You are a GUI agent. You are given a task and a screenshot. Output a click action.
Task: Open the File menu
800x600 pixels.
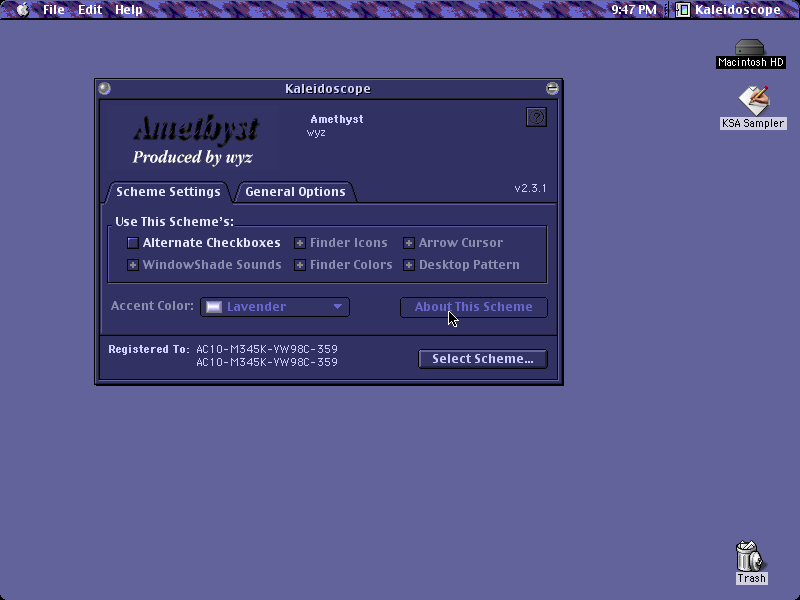(x=54, y=10)
